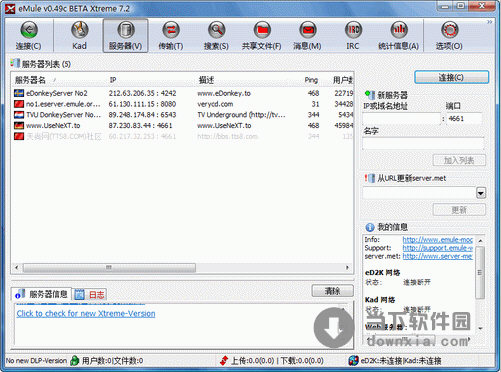Click the New Server (新服务器) section icon

(369, 95)
